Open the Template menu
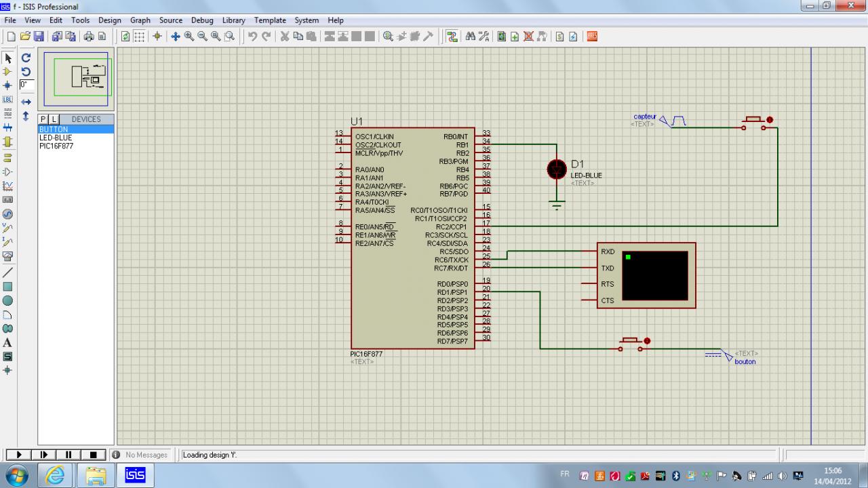The height and width of the screenshot is (488, 868). pos(270,20)
